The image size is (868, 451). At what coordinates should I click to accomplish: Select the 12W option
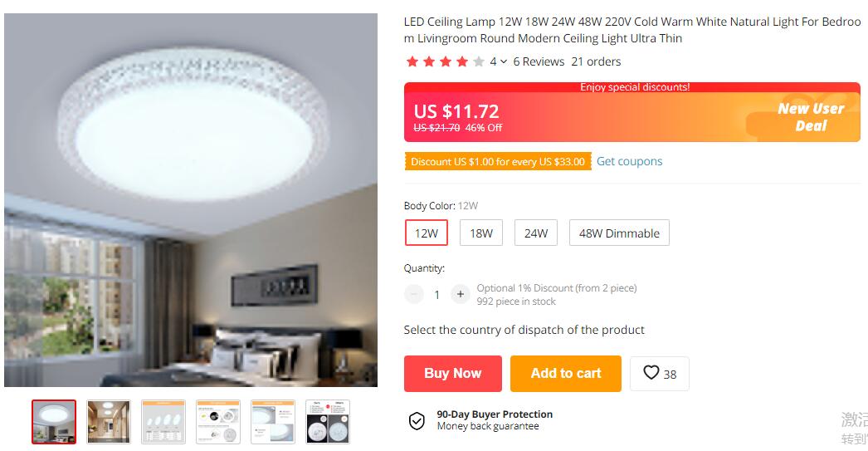pyautogui.click(x=427, y=233)
